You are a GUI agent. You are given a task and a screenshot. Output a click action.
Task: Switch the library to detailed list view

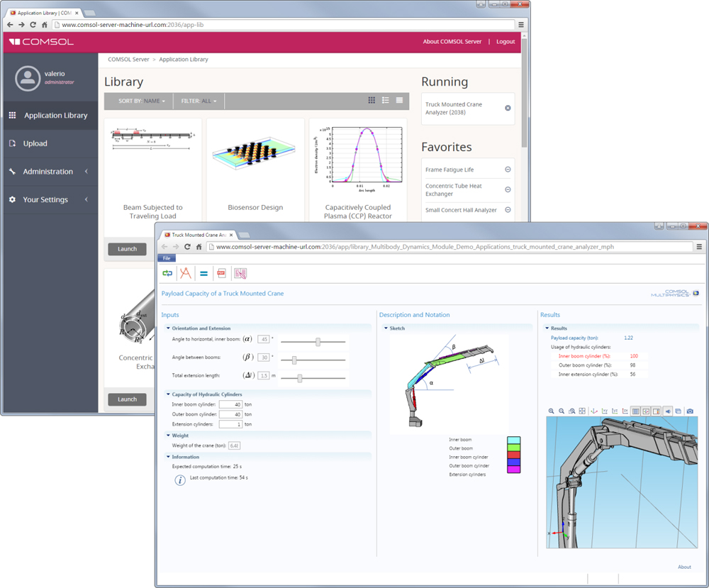point(386,101)
